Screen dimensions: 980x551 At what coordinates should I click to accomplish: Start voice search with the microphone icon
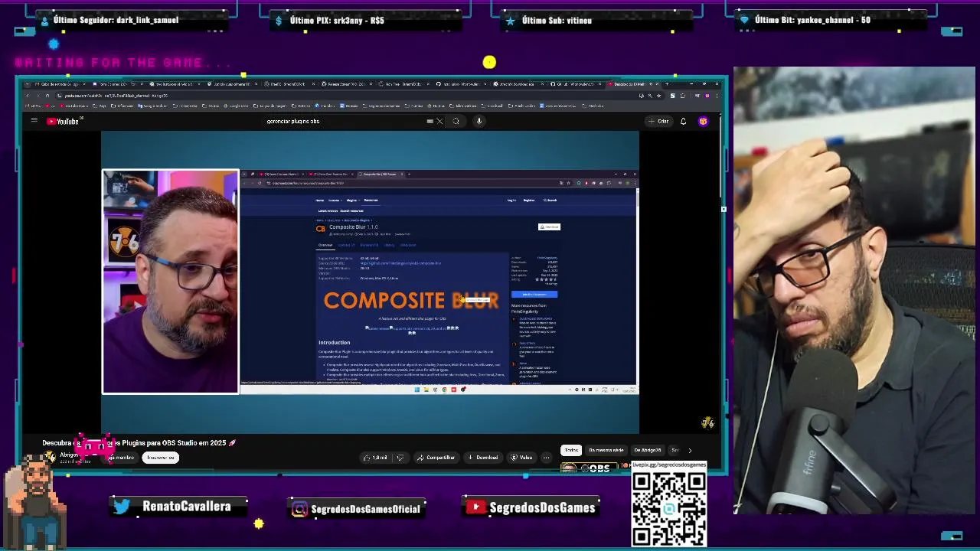click(479, 121)
